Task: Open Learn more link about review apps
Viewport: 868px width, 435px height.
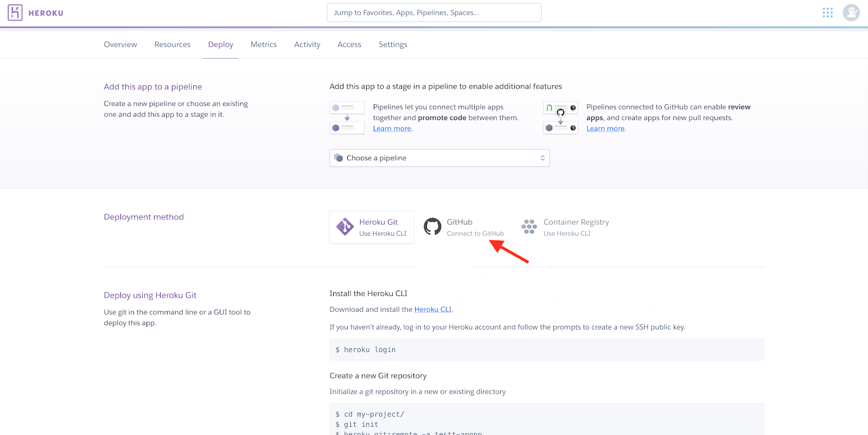Action: (605, 129)
